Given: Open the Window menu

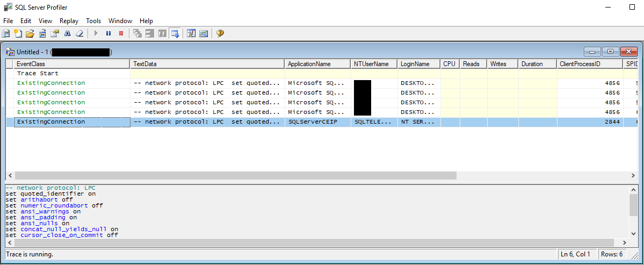Looking at the screenshot, I should pyautogui.click(x=120, y=20).
